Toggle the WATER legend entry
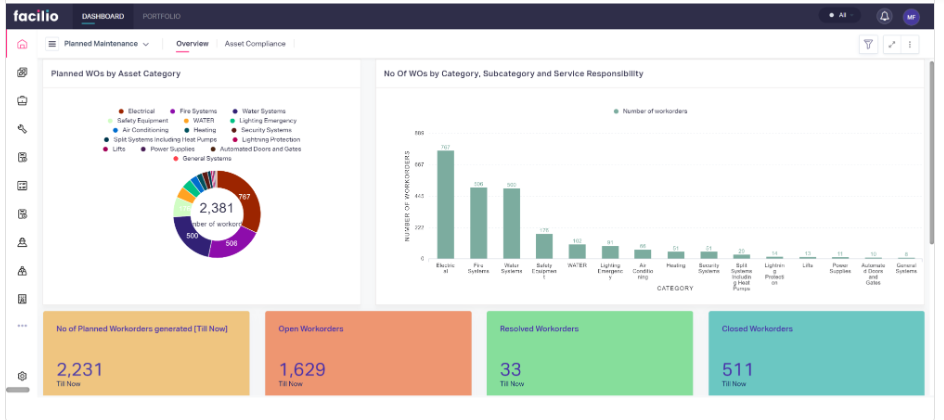This screenshot has height=420, width=944. point(199,120)
